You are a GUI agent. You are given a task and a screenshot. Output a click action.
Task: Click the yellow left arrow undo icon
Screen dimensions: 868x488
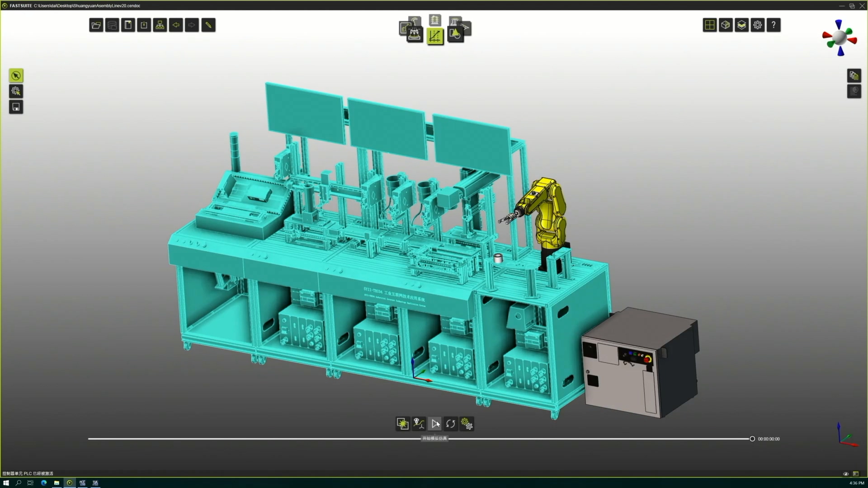pyautogui.click(x=176, y=25)
